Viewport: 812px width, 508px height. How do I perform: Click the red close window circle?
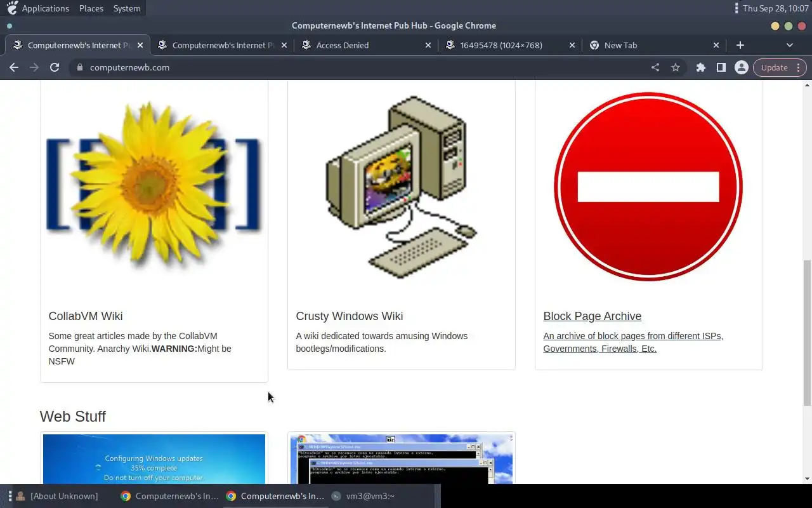tap(802, 26)
